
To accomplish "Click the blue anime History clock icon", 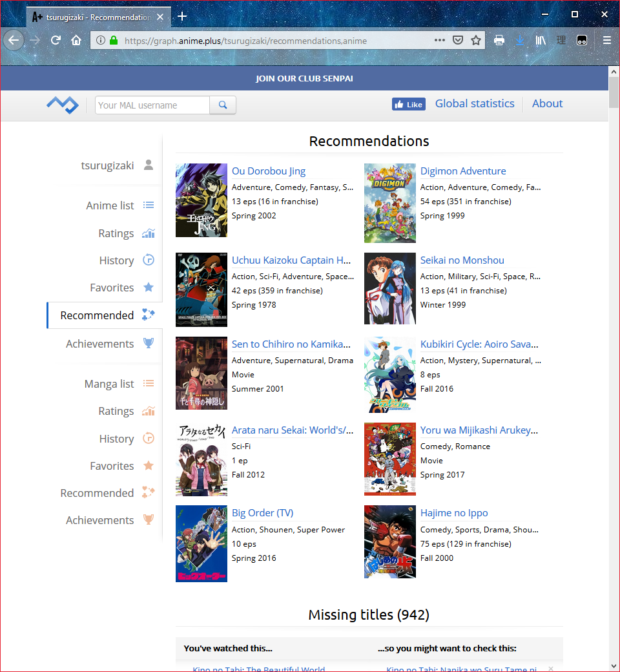I will coord(149,260).
